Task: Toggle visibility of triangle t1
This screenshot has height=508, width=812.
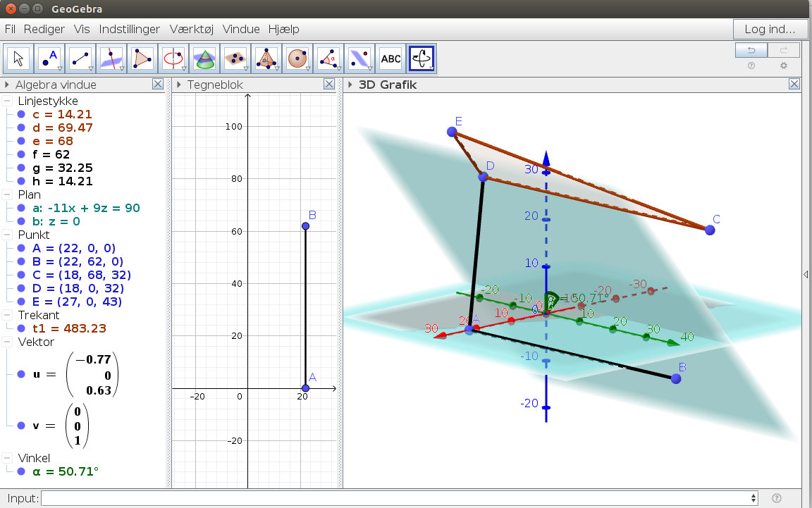Action: click(21, 328)
